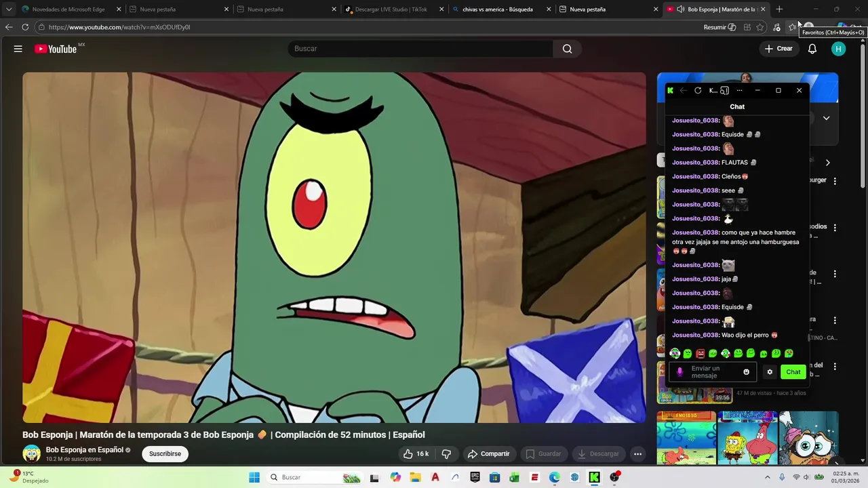Open the account avatar with letter H

pos(839,49)
